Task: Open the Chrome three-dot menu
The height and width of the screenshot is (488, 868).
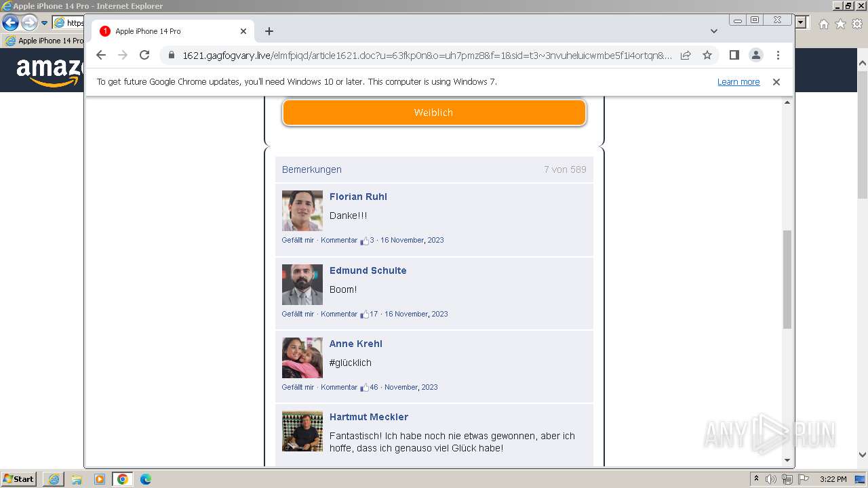Action: click(x=778, y=56)
